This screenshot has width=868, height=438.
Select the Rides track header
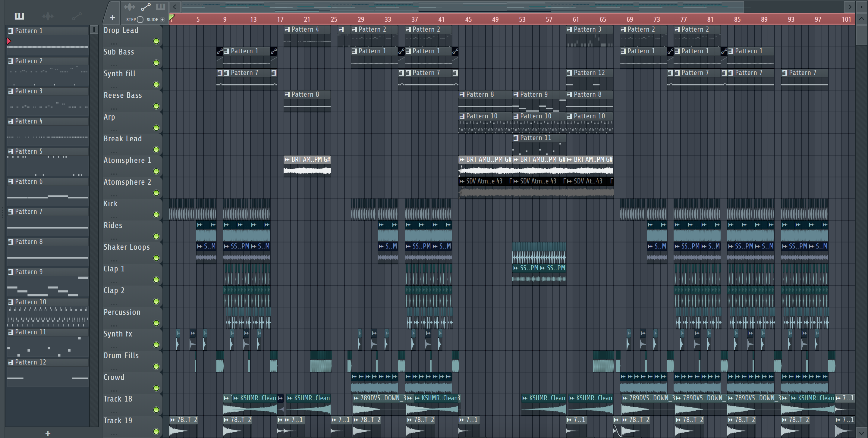pos(132,231)
